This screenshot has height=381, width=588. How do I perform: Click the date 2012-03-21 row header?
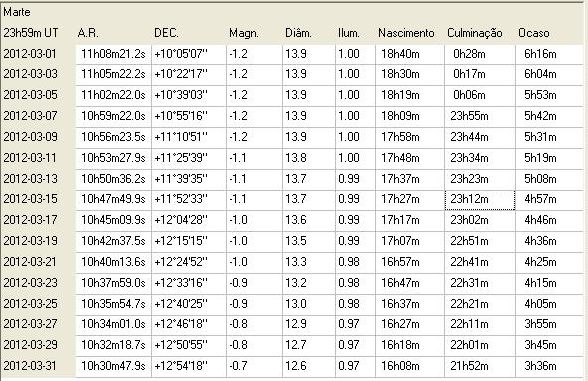coord(31,262)
